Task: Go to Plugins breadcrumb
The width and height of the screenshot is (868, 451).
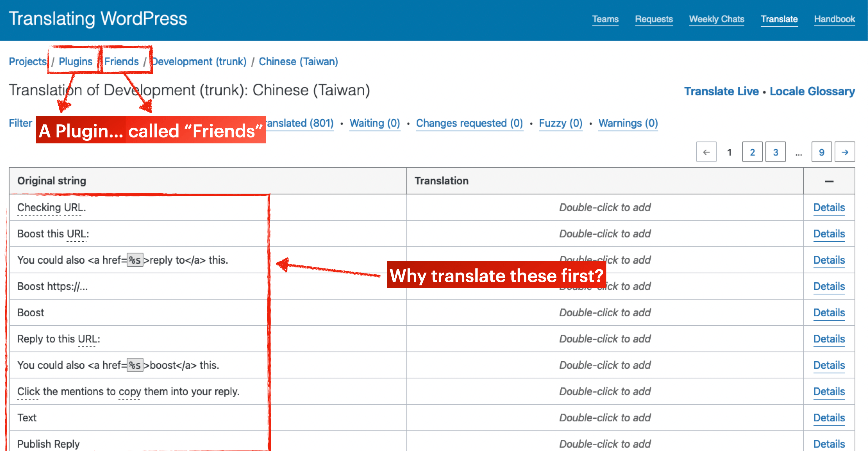Action: pyautogui.click(x=75, y=62)
